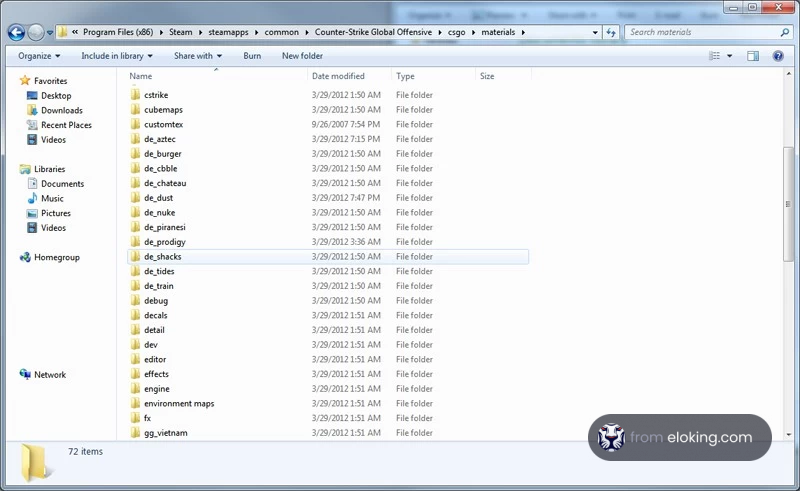800x491 pixels.
Task: Open Videos under Libraries
Action: [x=46, y=228]
